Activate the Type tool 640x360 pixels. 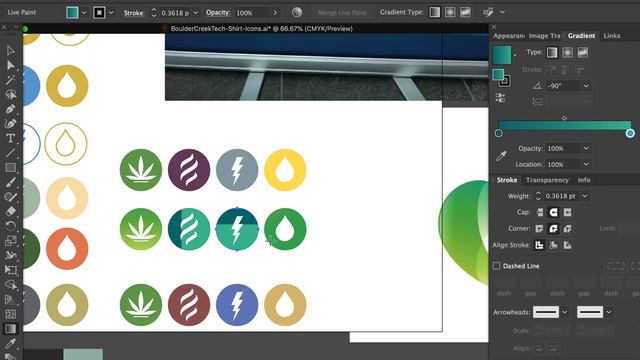[11, 138]
